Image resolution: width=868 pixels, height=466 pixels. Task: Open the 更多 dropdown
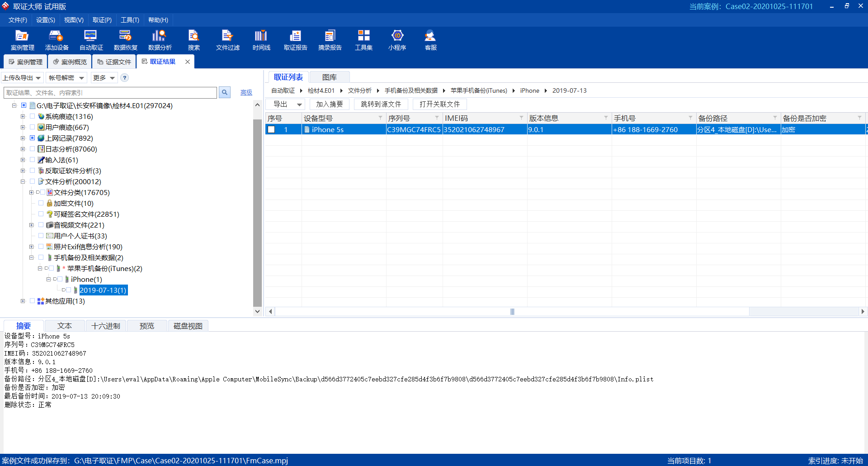click(x=104, y=78)
